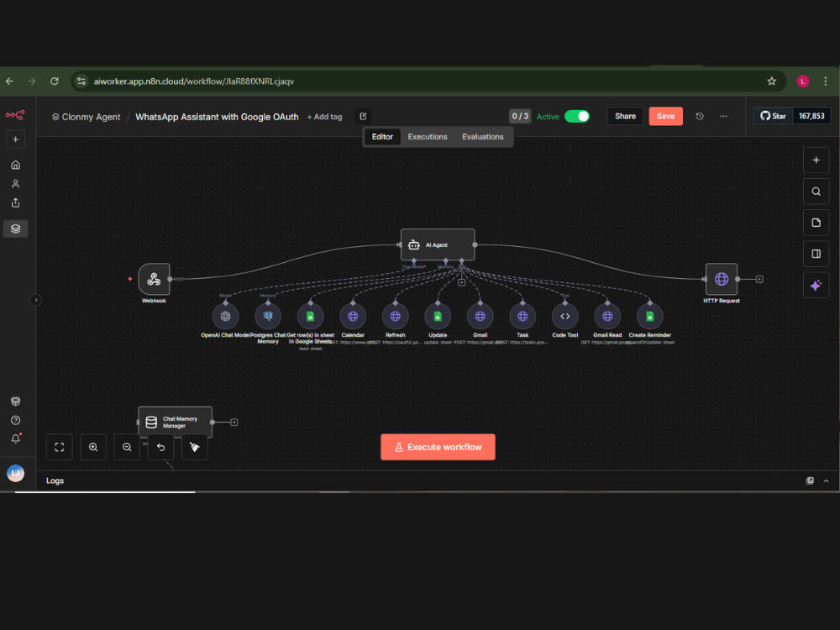Toggle the side panel layout icon
840x630 pixels.
point(816,254)
